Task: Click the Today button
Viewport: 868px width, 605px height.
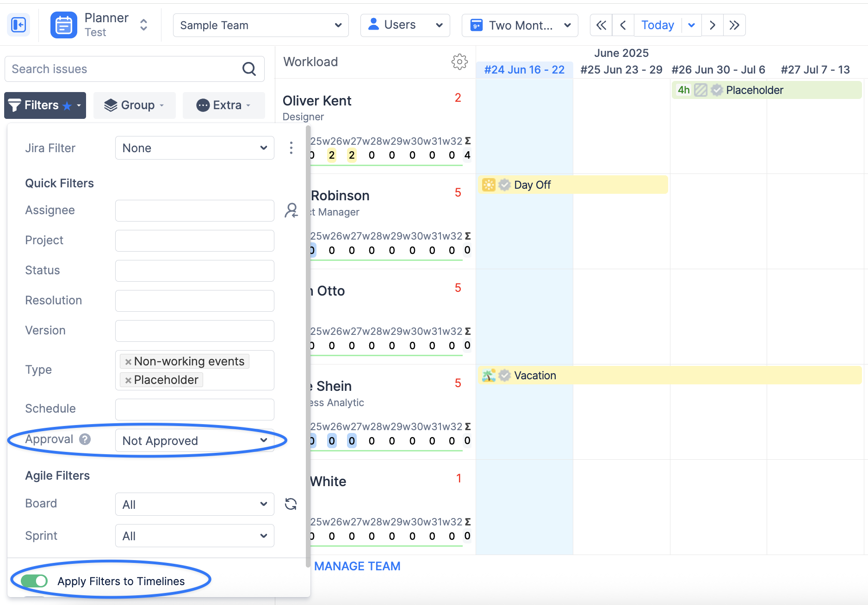Action: pyautogui.click(x=657, y=25)
